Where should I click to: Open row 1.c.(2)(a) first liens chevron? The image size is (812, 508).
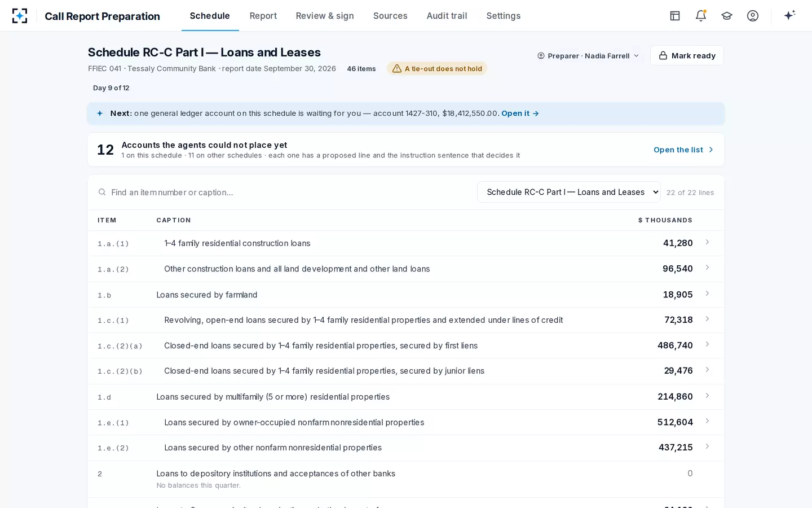pyautogui.click(x=707, y=344)
